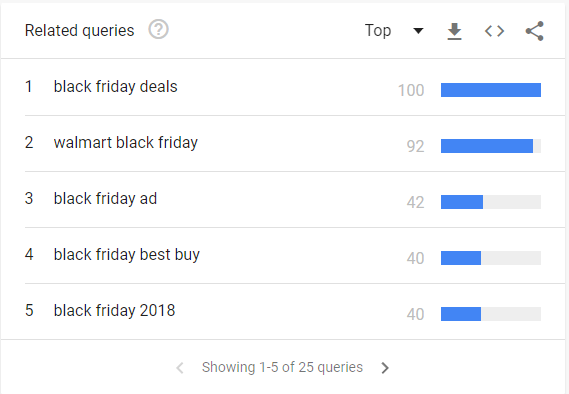
Task: Click the Showing 1-5 of 25 queries text
Action: tap(282, 367)
